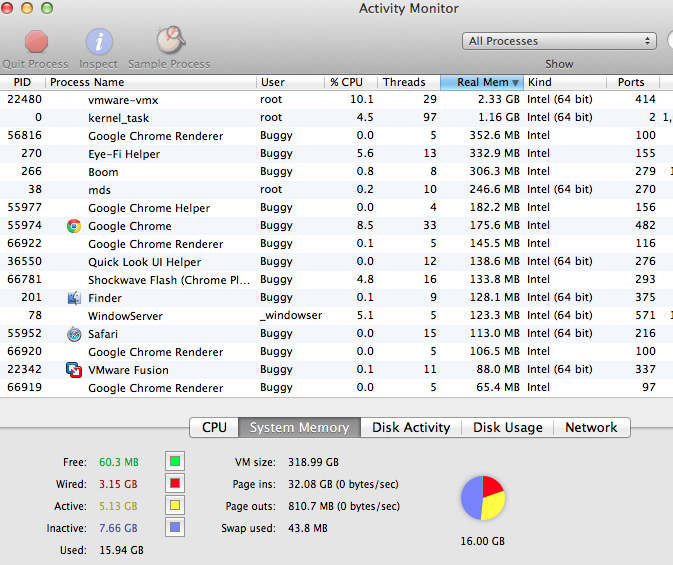Click the yellow minimize window button
Viewport: 673px width, 565px height.
coord(27,8)
